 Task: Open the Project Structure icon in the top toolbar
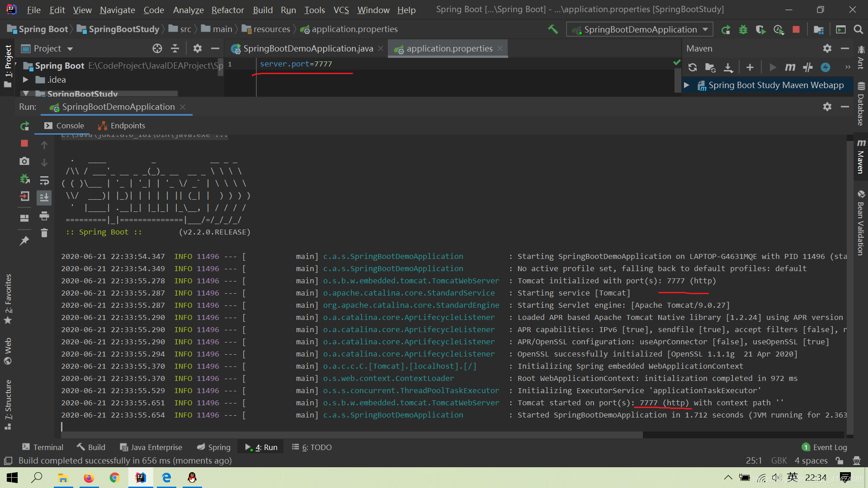[x=818, y=29]
